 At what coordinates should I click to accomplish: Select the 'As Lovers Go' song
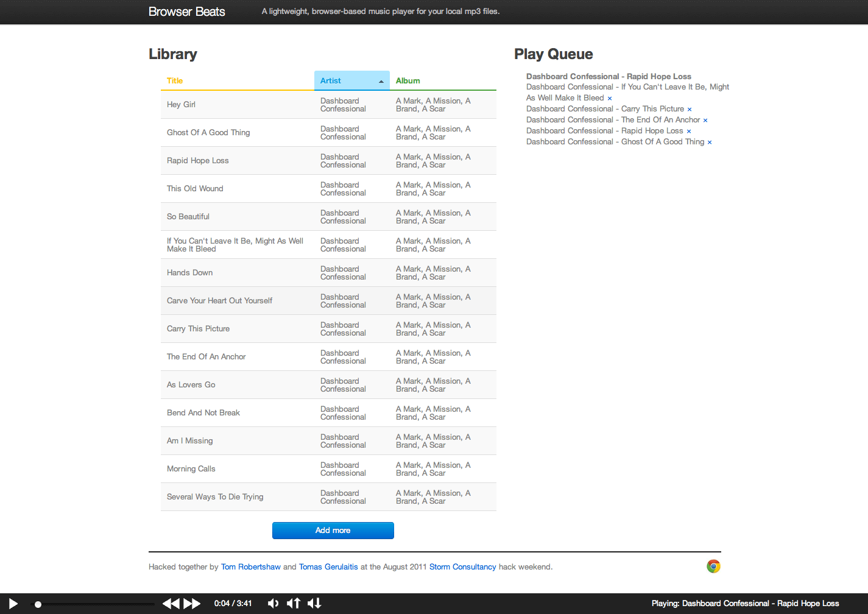pyautogui.click(x=191, y=385)
